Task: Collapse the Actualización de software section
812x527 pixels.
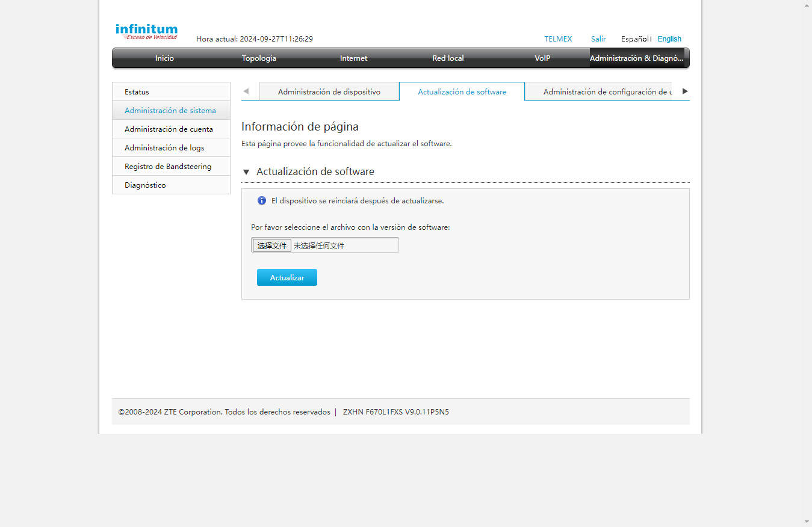Action: pyautogui.click(x=246, y=172)
